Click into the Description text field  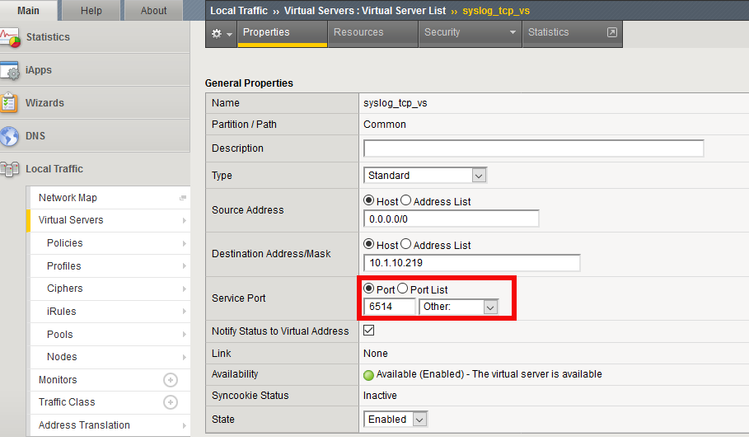point(534,148)
